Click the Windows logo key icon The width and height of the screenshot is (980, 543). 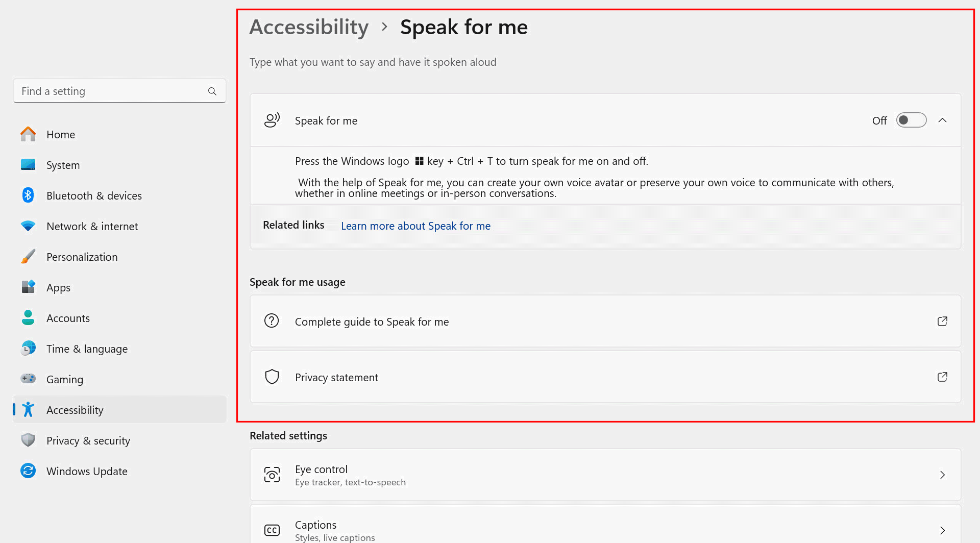pyautogui.click(x=420, y=161)
